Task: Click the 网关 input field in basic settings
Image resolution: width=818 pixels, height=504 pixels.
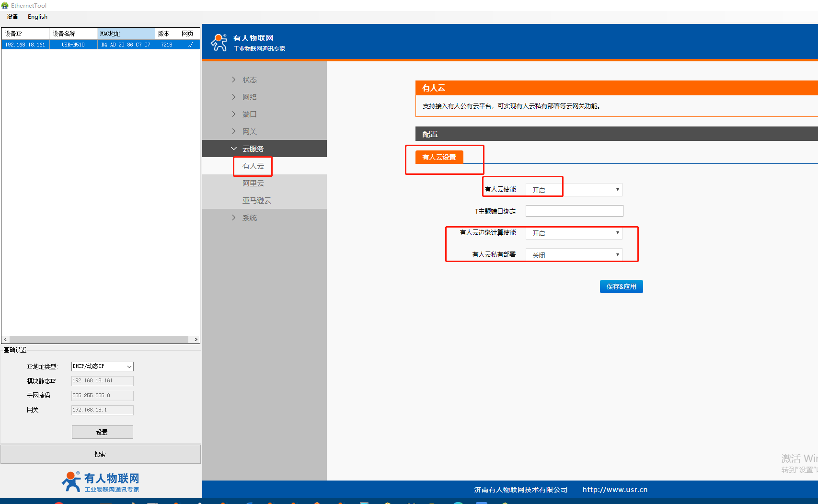Action: (103, 410)
